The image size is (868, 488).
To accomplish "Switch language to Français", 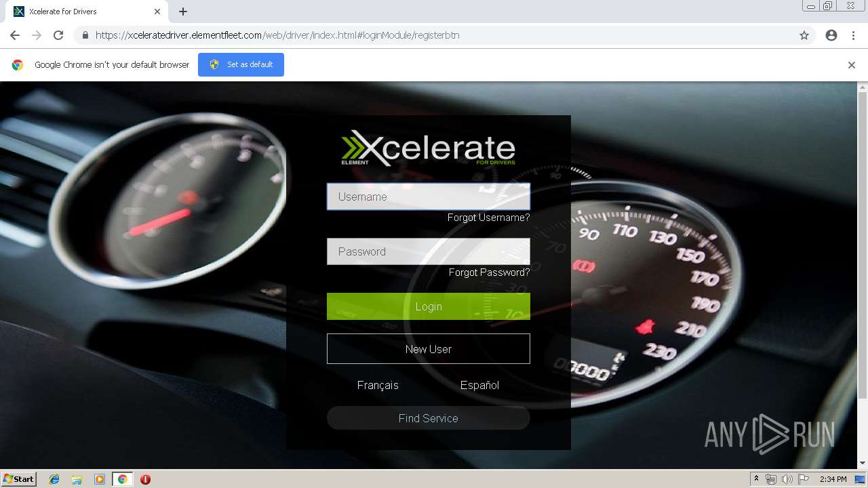I will click(378, 385).
